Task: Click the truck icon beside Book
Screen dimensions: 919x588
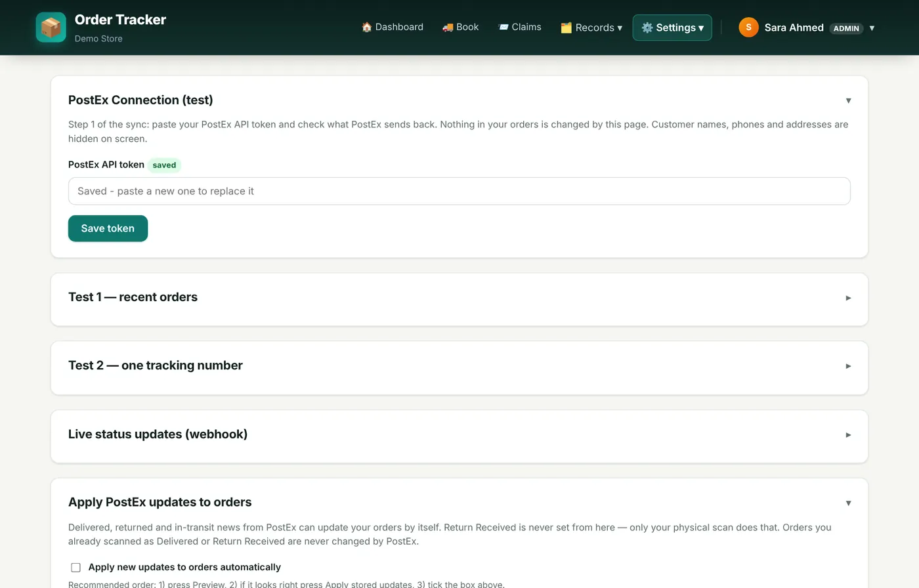Action: pyautogui.click(x=448, y=27)
